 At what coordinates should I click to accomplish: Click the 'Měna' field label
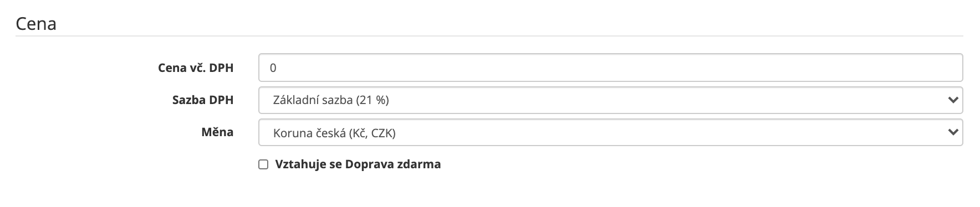[x=217, y=132]
